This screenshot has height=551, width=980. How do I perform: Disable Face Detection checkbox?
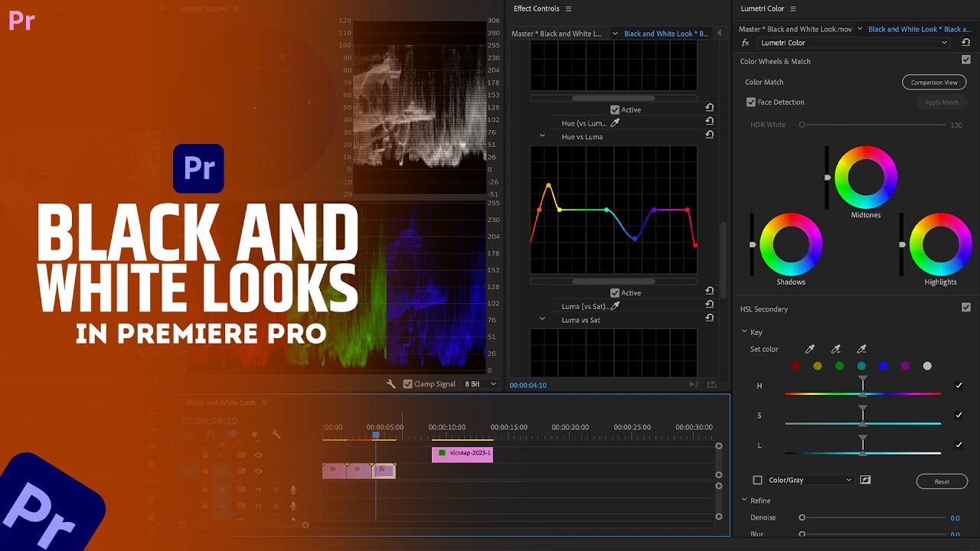751,102
